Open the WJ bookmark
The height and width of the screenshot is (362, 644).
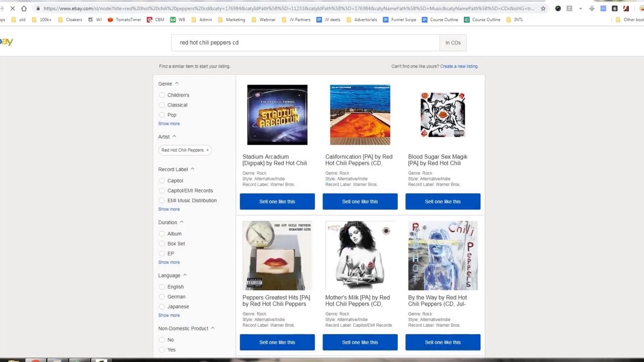click(95, 20)
